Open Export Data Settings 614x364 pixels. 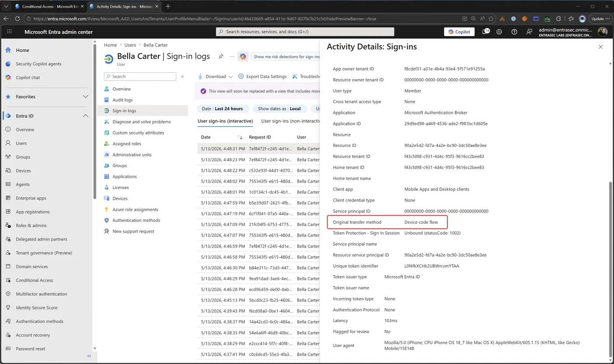pyautogui.click(x=262, y=77)
